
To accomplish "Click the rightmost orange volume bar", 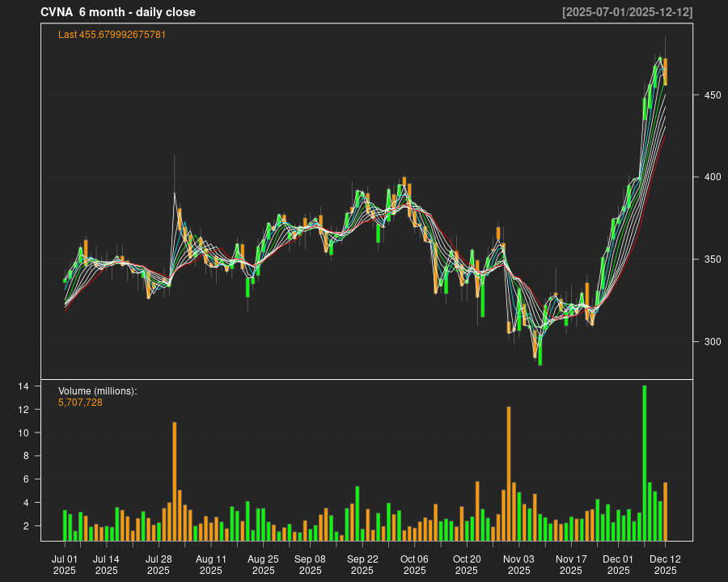I will pyautogui.click(x=665, y=511).
